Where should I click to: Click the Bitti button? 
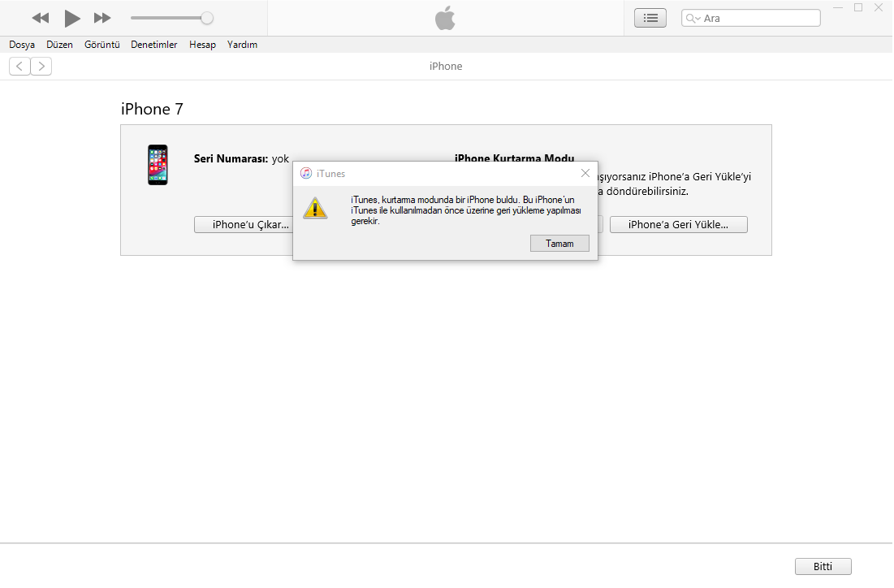pyautogui.click(x=823, y=566)
